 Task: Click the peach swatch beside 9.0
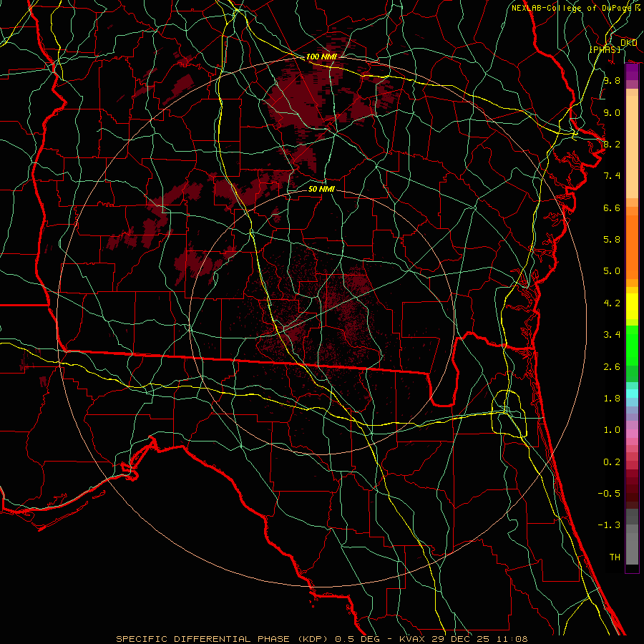tap(632, 112)
